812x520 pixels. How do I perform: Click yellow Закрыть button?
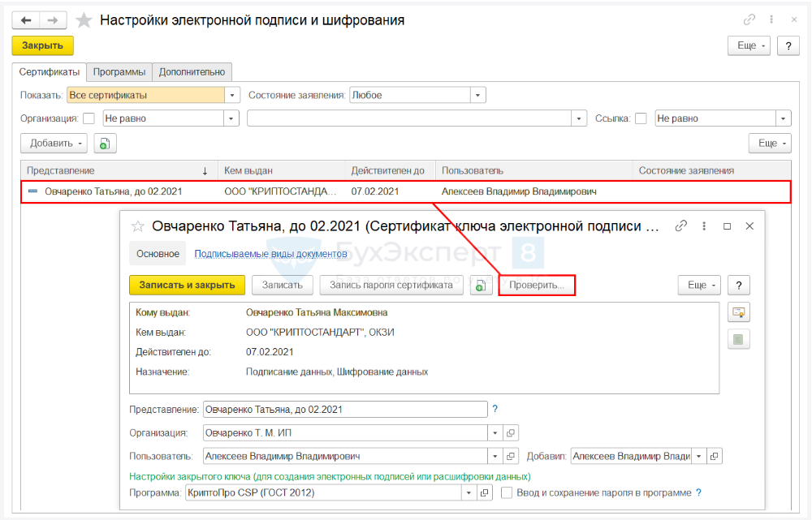click(42, 45)
